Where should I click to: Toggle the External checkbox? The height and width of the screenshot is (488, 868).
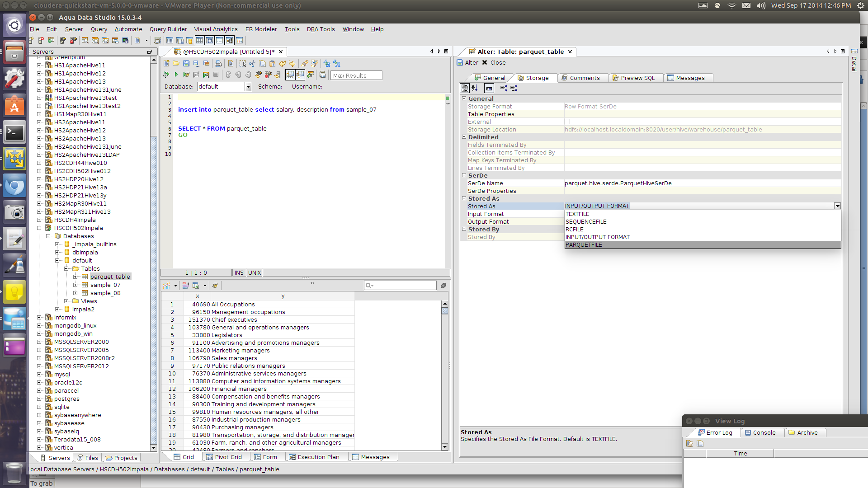[567, 122]
